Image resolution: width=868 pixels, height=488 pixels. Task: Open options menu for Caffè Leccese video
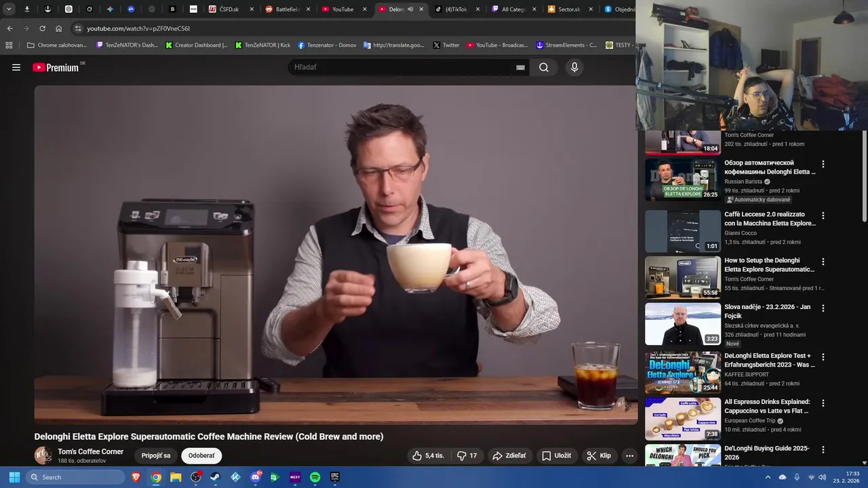[x=823, y=216]
